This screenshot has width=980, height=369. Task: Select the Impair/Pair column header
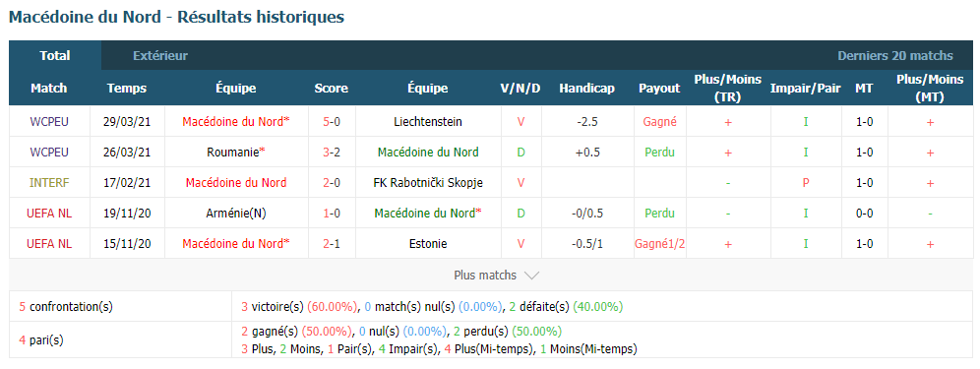point(805,89)
